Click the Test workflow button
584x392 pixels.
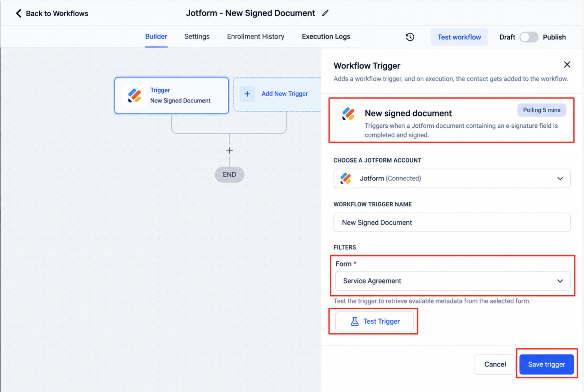point(459,37)
